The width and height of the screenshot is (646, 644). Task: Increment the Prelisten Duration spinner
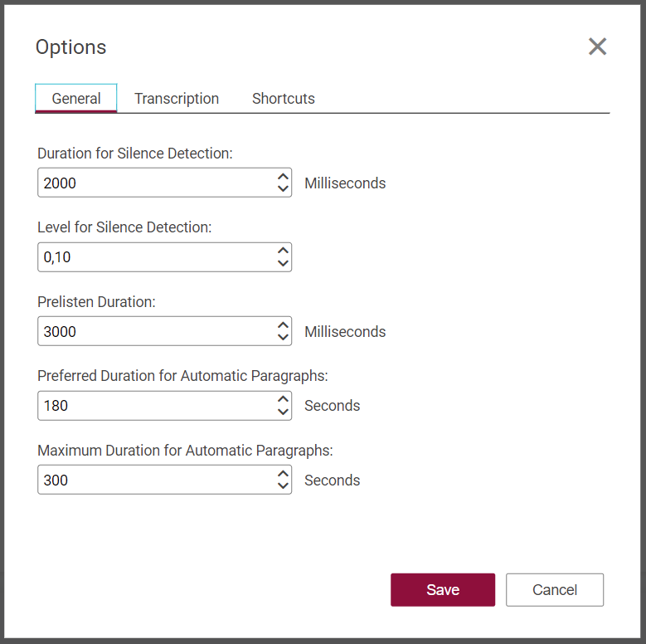(283, 324)
